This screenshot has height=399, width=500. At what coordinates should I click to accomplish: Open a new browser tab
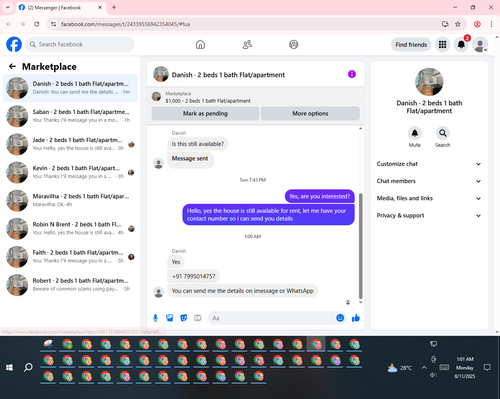[114, 7]
